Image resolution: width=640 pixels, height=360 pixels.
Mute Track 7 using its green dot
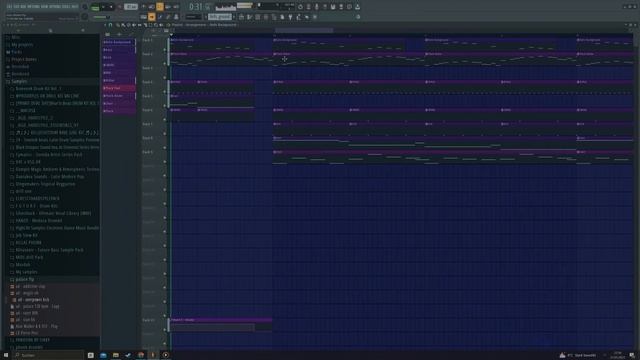click(165, 134)
